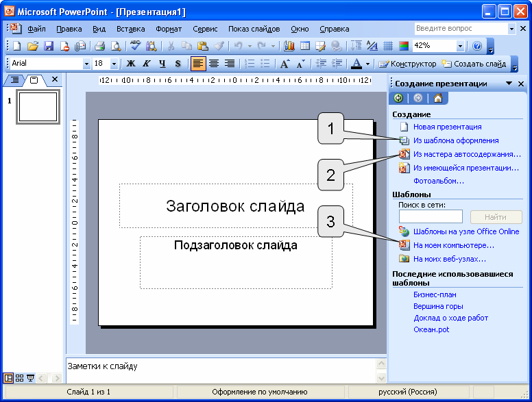
Task: Open the Arial font name dropdown
Action: 86,64
